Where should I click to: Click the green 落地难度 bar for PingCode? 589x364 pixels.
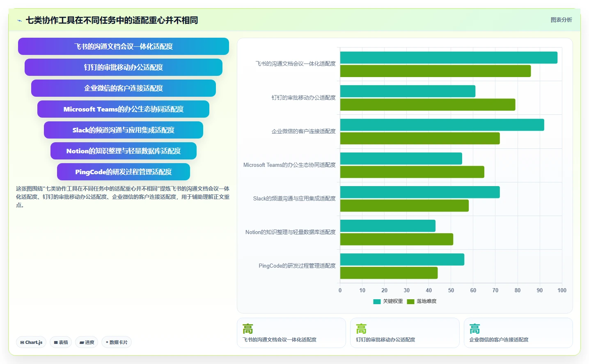point(389,273)
